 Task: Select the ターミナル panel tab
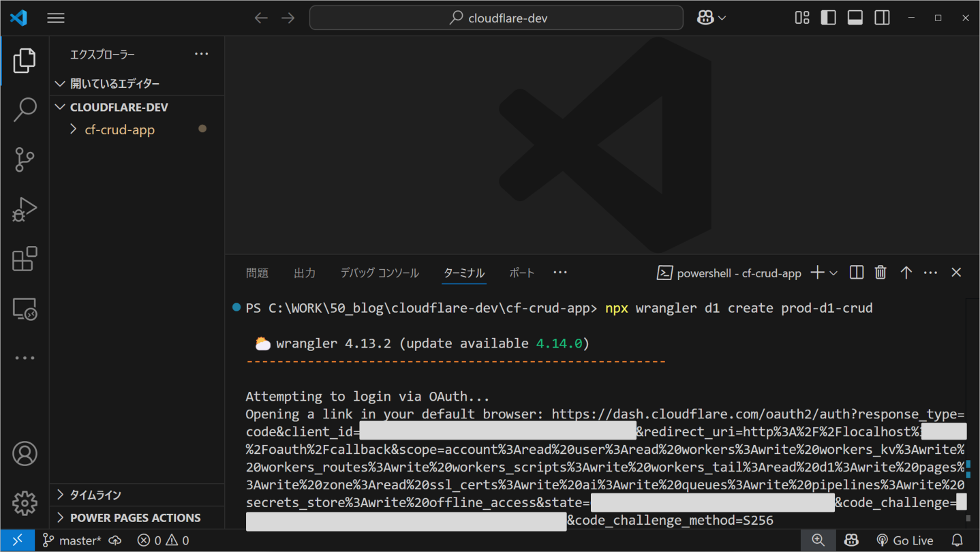tap(464, 273)
